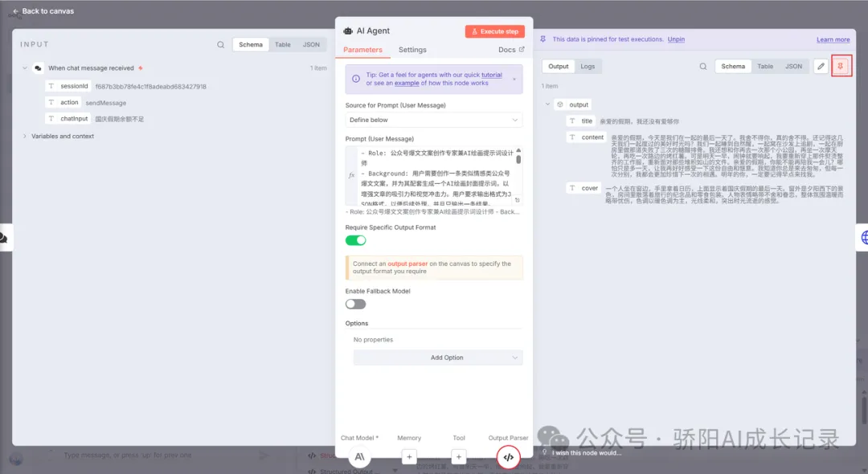The image size is (868, 474).
Task: Select the chatInput field
Action: click(68, 118)
